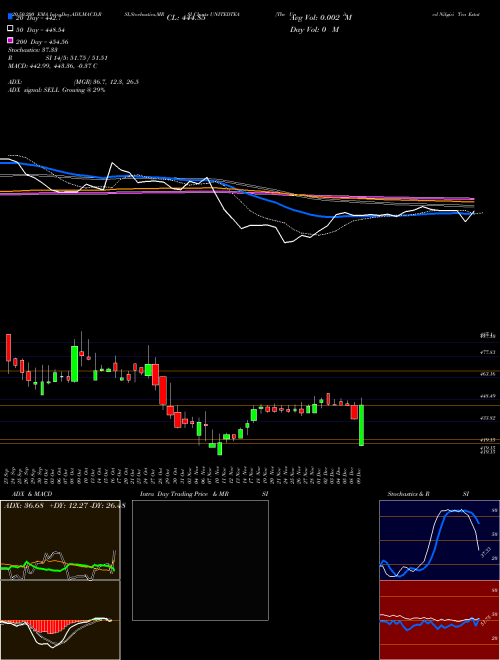Click the blue 20 Day legend swatch
The height and width of the screenshot is (660, 500).
[10, 17]
